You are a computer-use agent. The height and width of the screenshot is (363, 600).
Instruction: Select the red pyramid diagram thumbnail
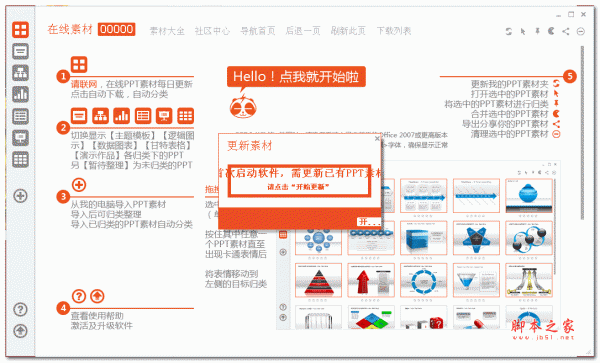click(318, 280)
